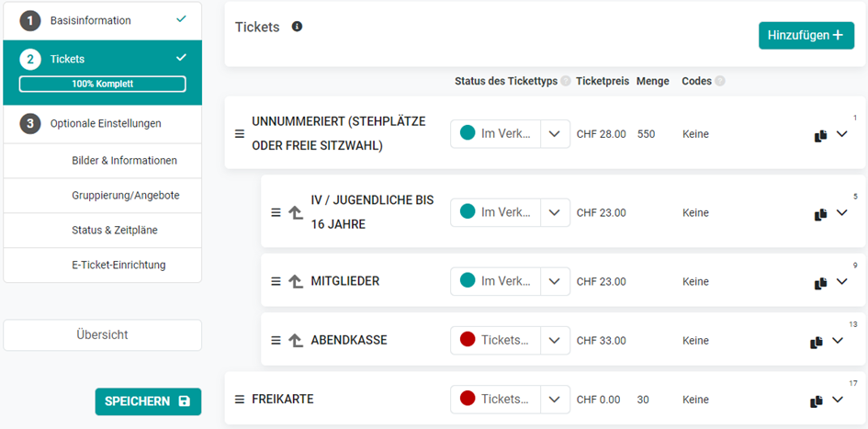
Task: Open Bilder & Informationen settings
Action: tap(125, 161)
